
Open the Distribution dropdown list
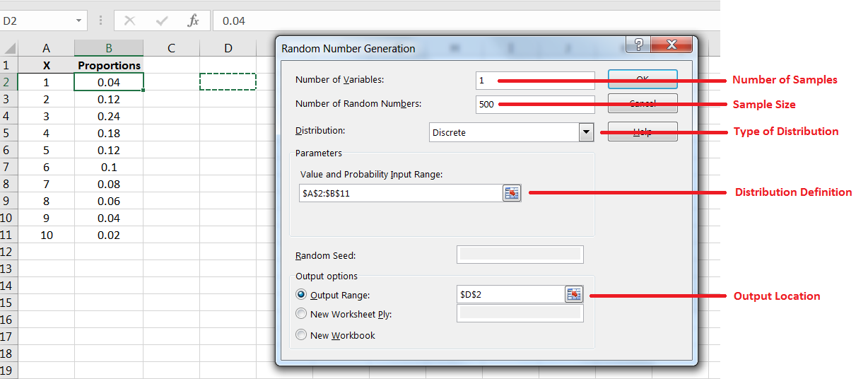585,132
